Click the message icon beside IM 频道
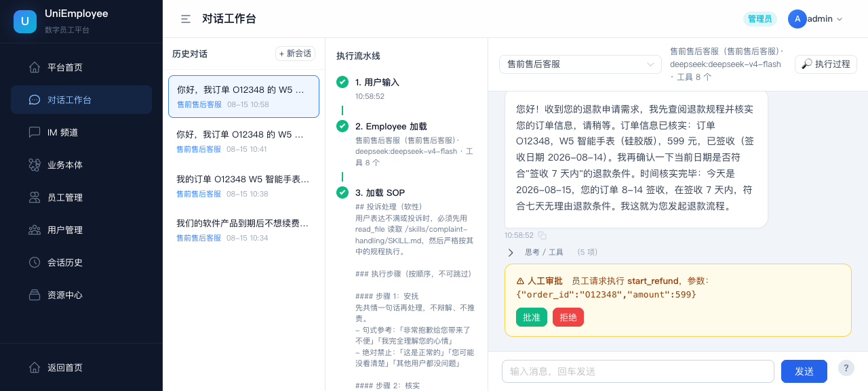This screenshot has height=391, width=868. coord(35,132)
